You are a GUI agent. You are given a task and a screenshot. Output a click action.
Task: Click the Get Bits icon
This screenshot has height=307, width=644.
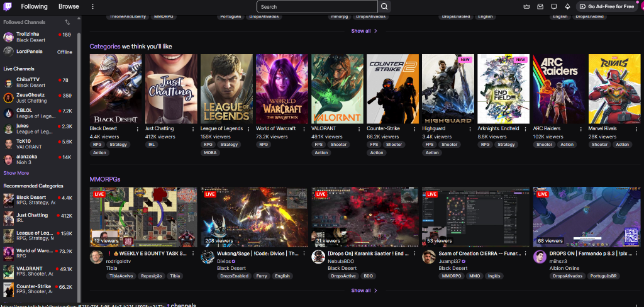click(568, 6)
